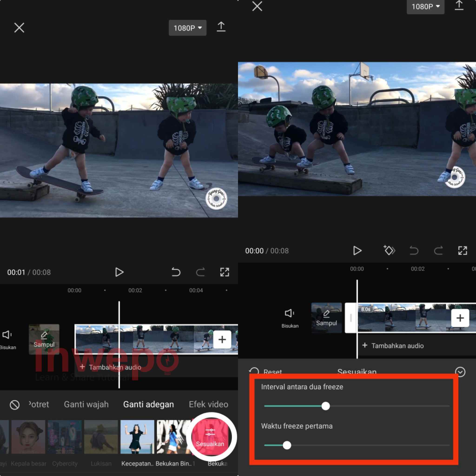Click the keyframe diamond icon
Image resolution: width=476 pixels, height=476 pixels.
(389, 251)
